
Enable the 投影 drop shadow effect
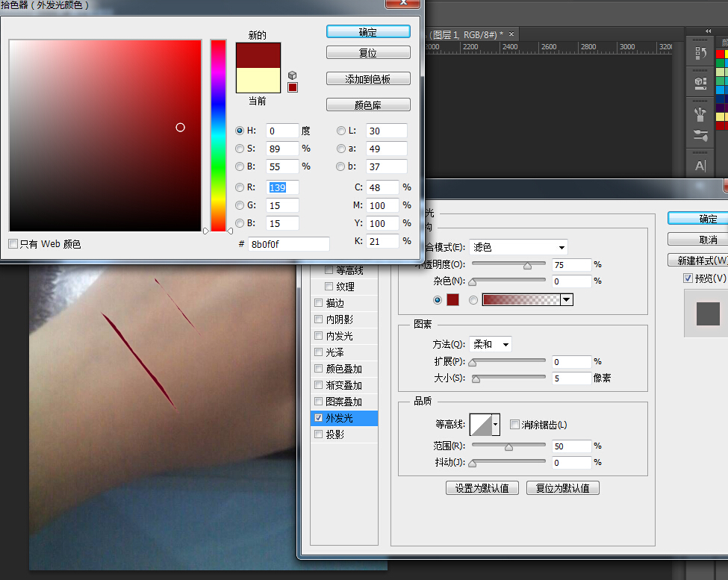pyautogui.click(x=318, y=434)
